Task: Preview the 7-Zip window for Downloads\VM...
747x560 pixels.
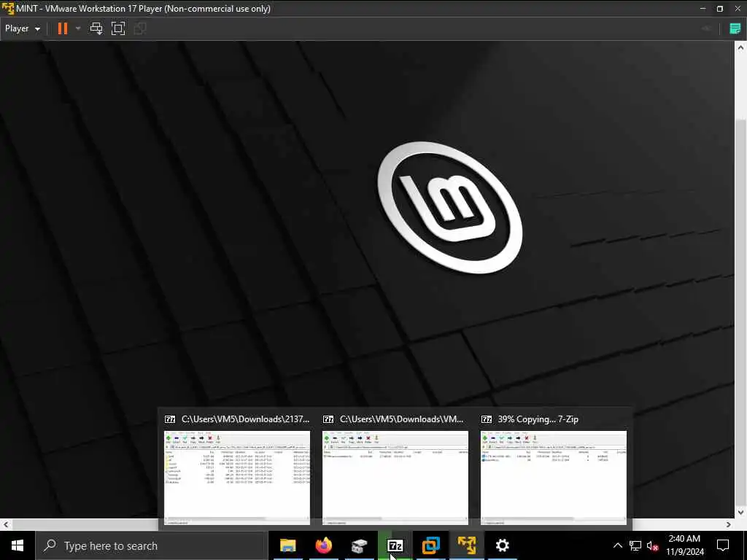Action: tap(395, 469)
